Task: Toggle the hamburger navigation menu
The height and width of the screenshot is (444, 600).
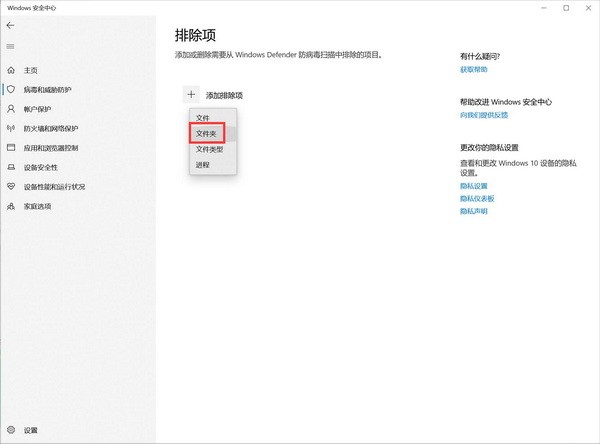Action: tap(10, 46)
